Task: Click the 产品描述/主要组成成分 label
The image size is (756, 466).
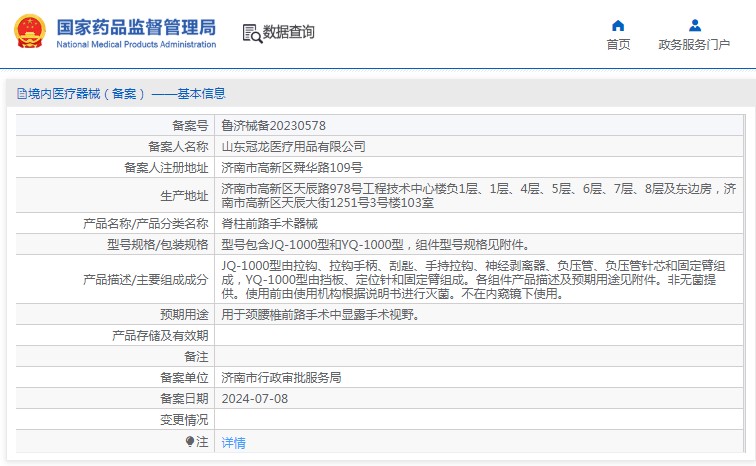Action: [146, 280]
